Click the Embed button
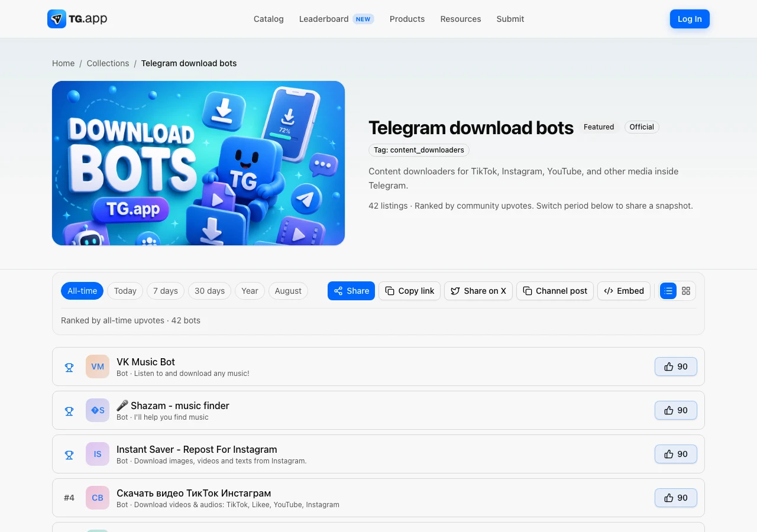Image resolution: width=757 pixels, height=532 pixels. pos(624,291)
